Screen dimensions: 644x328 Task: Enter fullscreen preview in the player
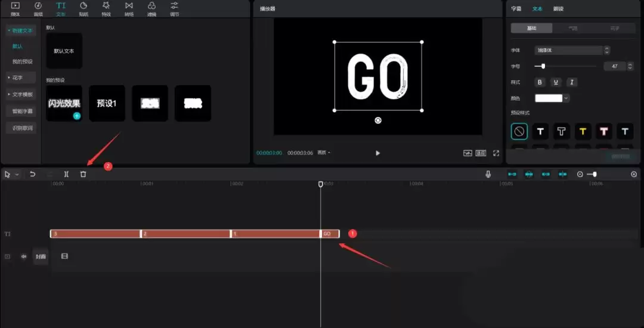click(x=496, y=153)
